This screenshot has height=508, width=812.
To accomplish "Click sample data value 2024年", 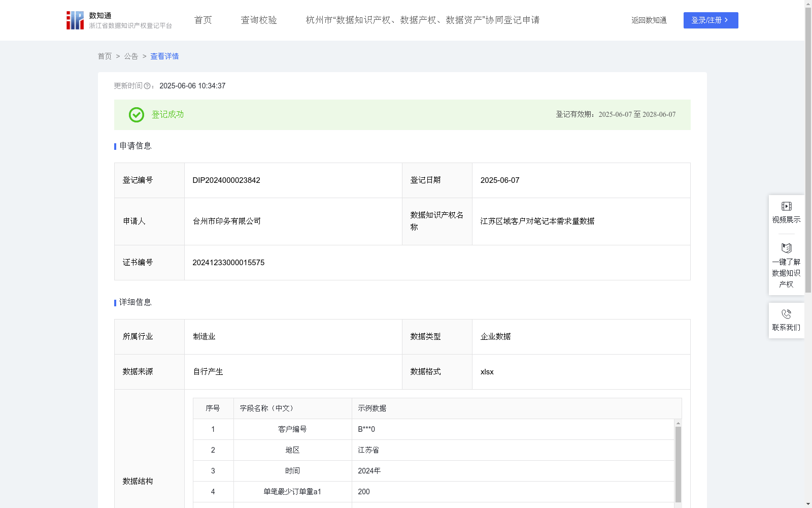I will coord(369,471).
